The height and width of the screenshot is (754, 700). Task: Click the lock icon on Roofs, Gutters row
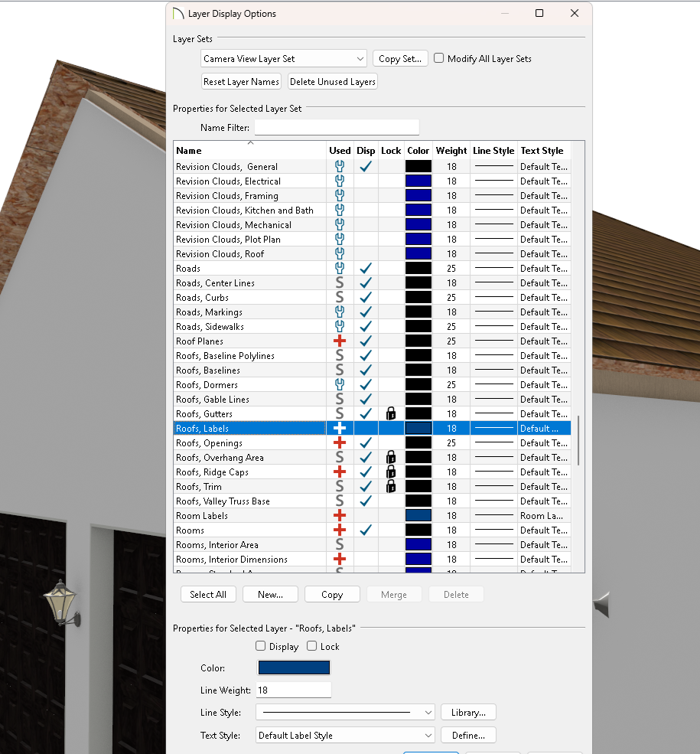point(391,414)
